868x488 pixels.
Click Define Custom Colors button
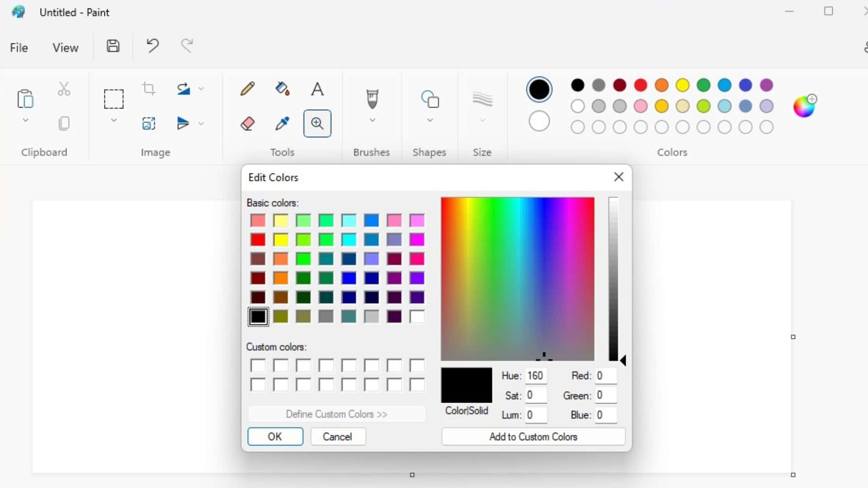336,414
